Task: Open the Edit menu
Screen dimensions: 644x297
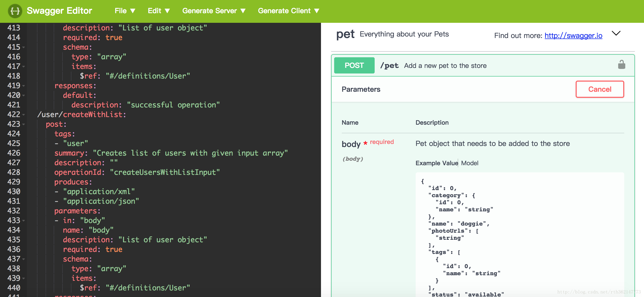Action: coord(159,11)
